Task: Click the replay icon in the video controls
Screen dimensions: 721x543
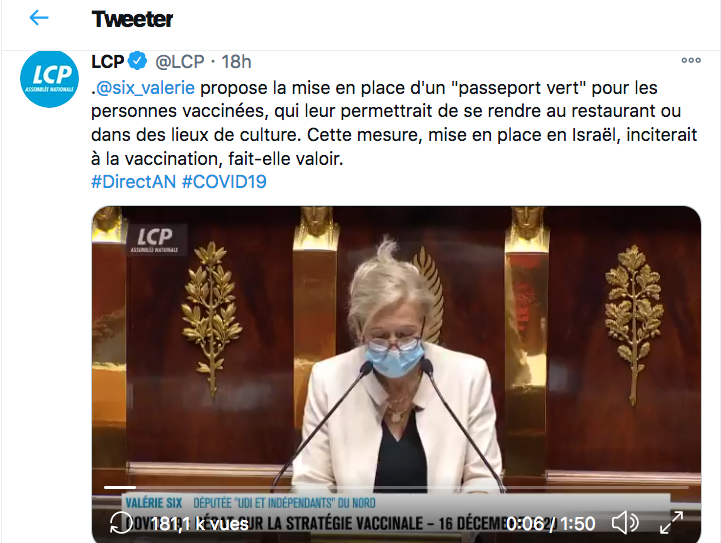Action: point(120,523)
